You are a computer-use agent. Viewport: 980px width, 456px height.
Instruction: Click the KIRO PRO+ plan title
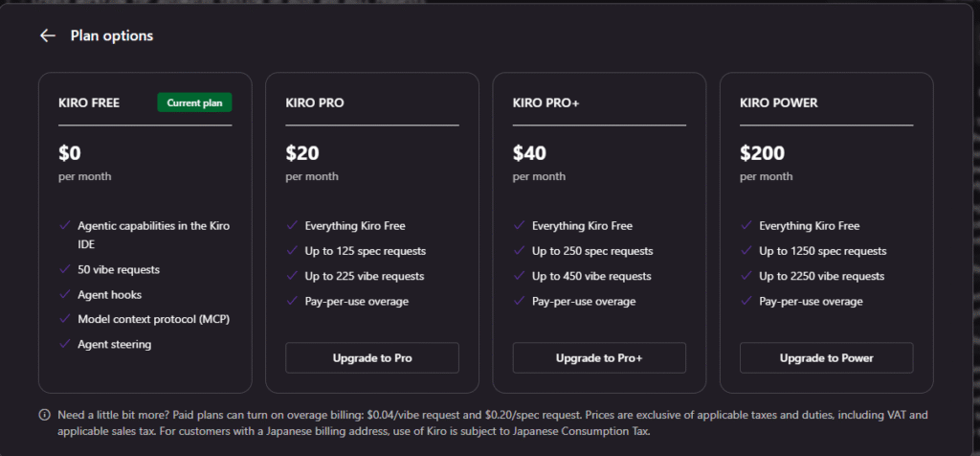point(545,103)
